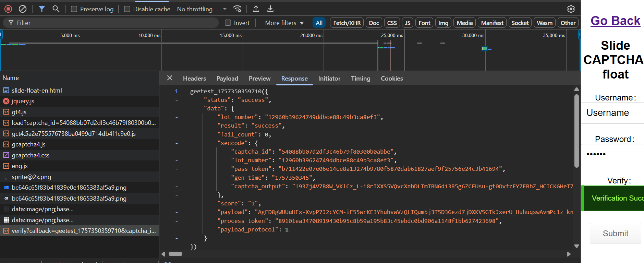The width and height of the screenshot is (644, 263).
Task: Export HAR file download icon
Action: point(270,9)
